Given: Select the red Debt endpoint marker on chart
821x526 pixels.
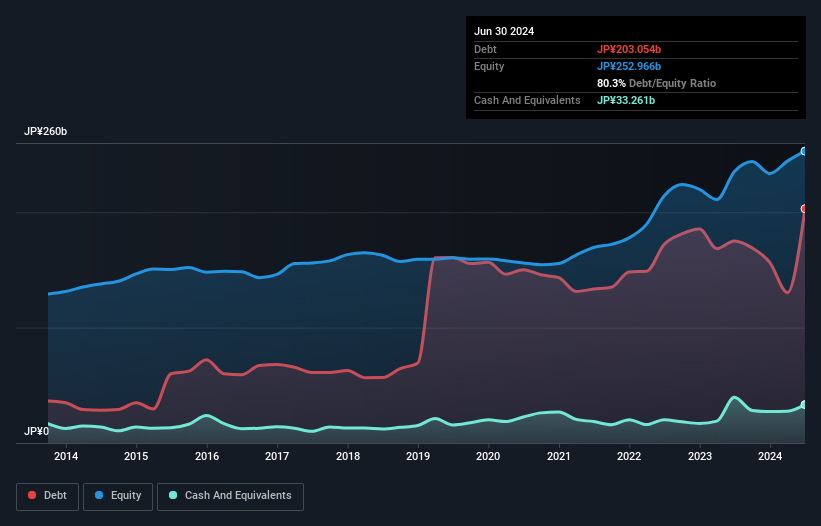Looking at the screenshot, I should tap(804, 209).
